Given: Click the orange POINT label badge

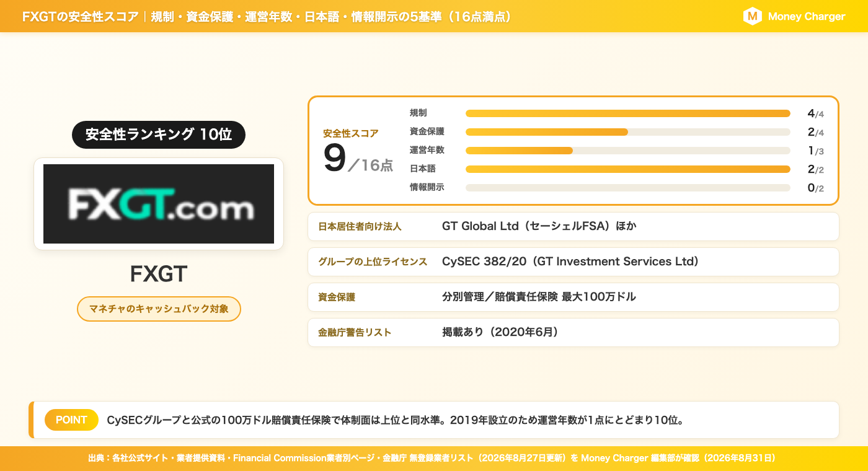Looking at the screenshot, I should [71, 420].
